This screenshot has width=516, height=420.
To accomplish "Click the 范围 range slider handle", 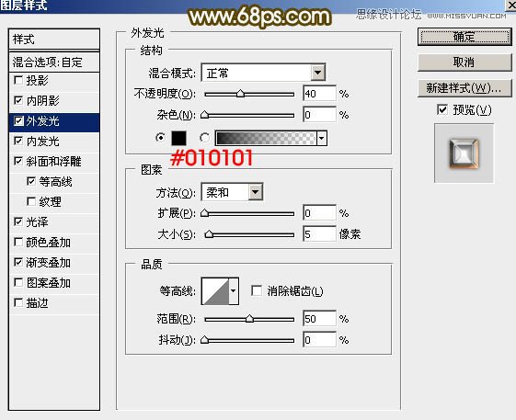I will (x=250, y=319).
